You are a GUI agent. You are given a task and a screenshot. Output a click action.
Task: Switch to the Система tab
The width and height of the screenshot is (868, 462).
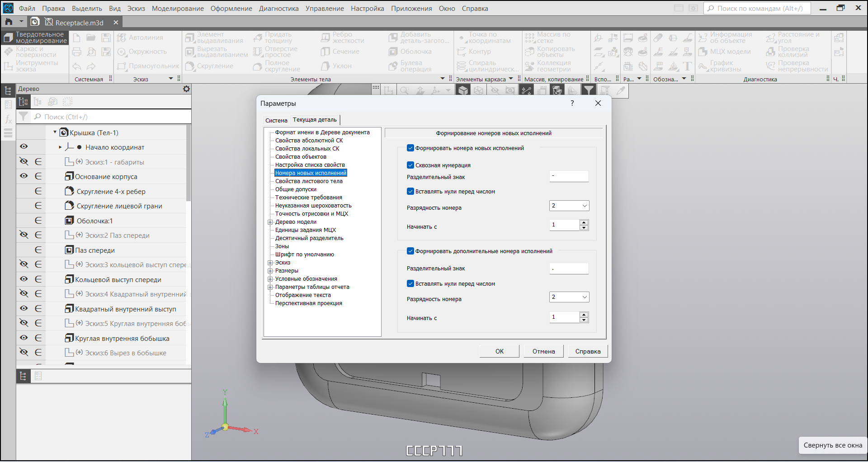[x=276, y=120]
